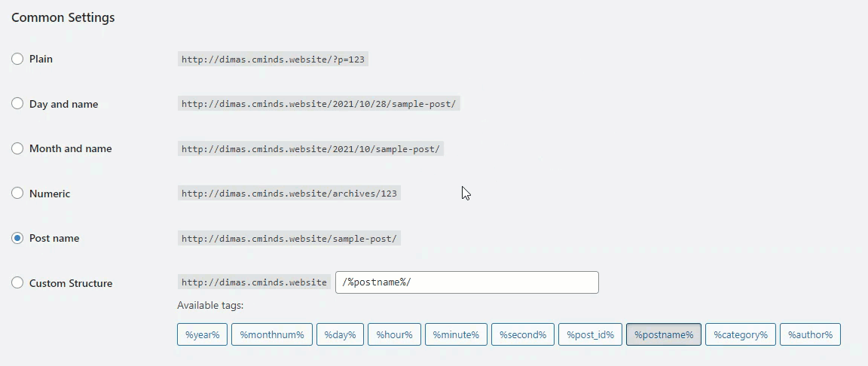
Task: Add the %minute% tag
Action: point(456,334)
